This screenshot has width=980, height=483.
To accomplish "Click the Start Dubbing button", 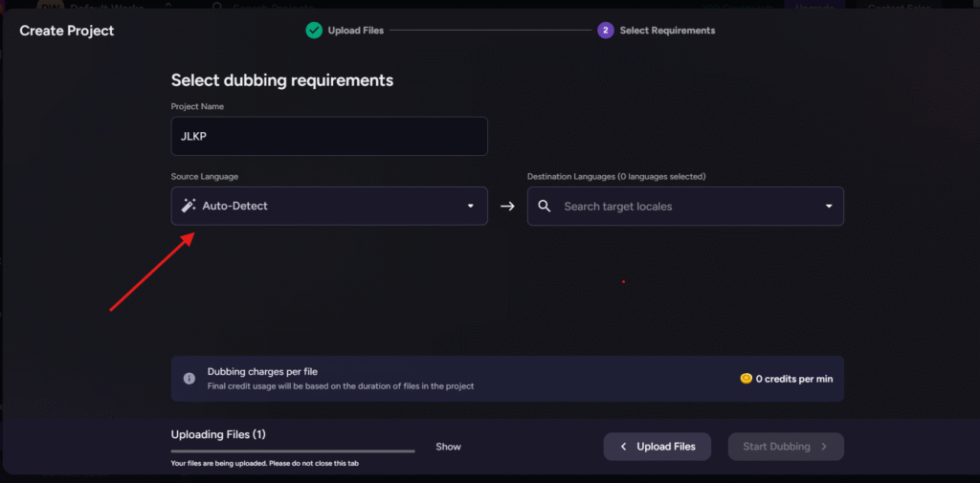I will pos(786,447).
